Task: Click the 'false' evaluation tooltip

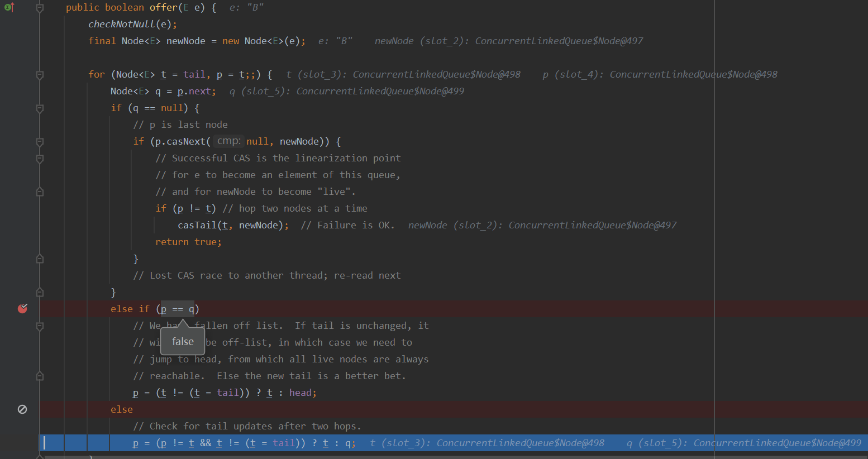Action: tap(183, 341)
